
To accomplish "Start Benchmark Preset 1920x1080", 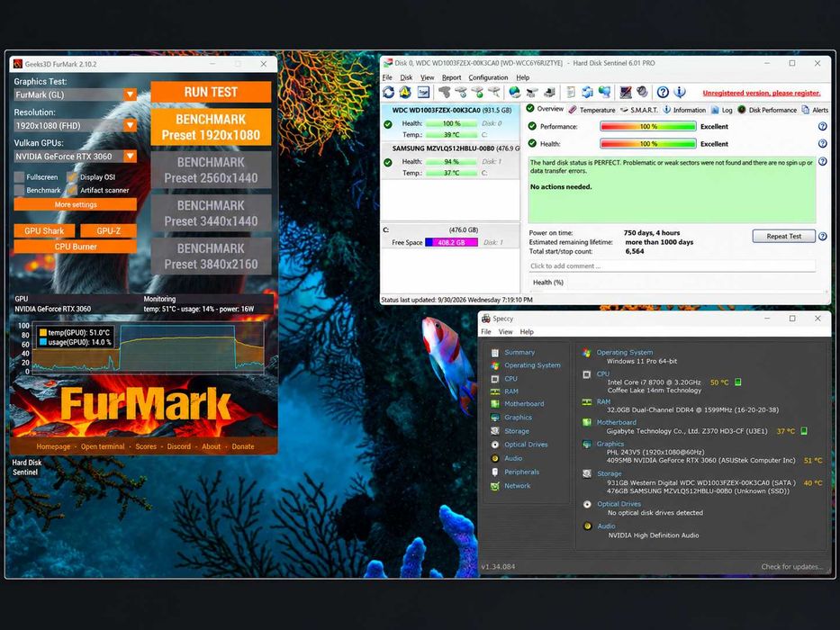I will coord(211,128).
